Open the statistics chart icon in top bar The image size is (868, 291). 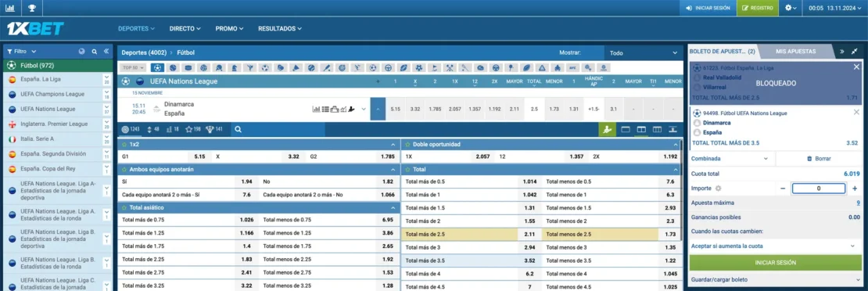(x=10, y=8)
